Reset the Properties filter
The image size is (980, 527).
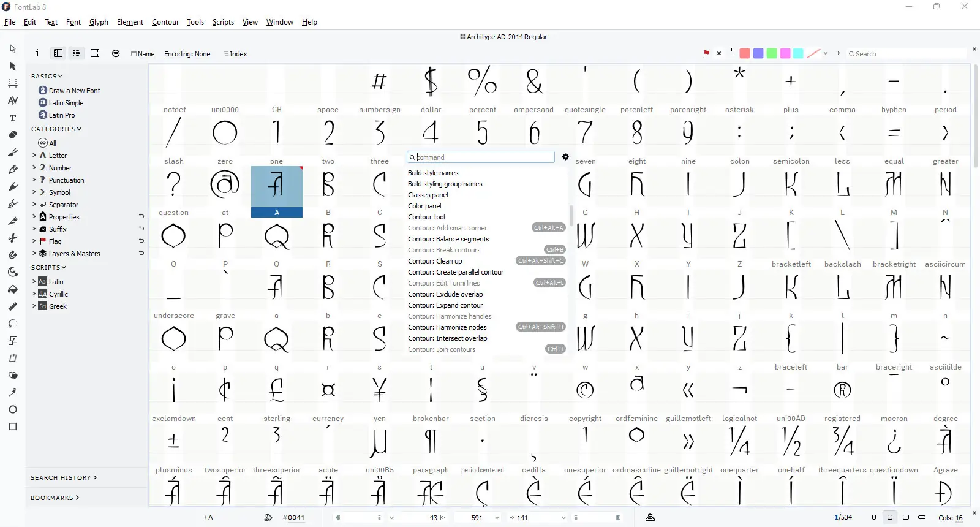tap(141, 216)
